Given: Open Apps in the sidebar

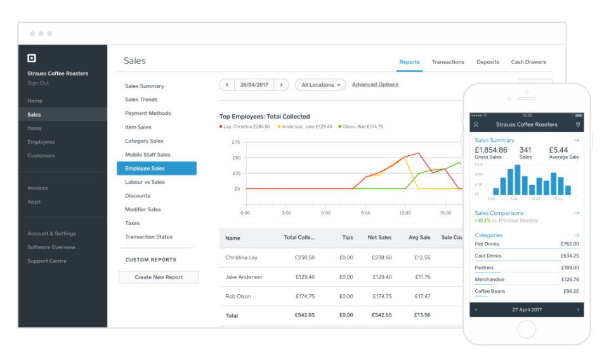Looking at the screenshot, I should (x=34, y=202).
